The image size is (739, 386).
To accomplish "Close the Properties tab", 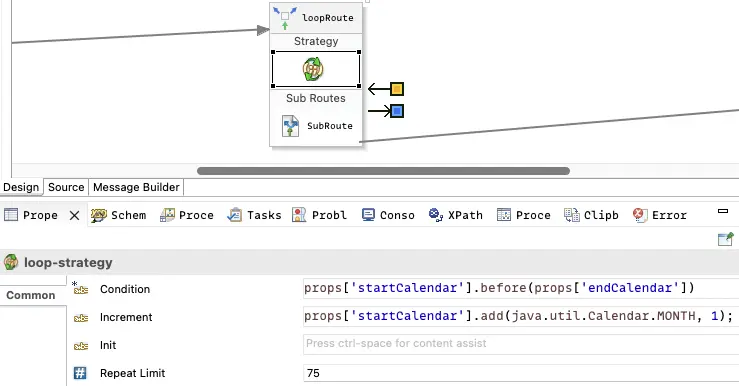I will 74,215.
